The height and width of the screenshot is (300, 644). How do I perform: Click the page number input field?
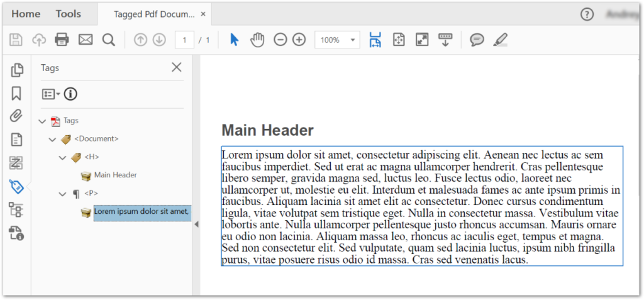pos(184,40)
